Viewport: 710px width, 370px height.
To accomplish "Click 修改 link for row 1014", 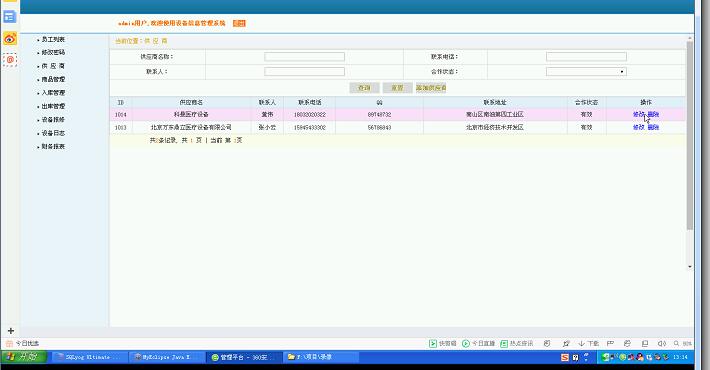I will point(638,115).
